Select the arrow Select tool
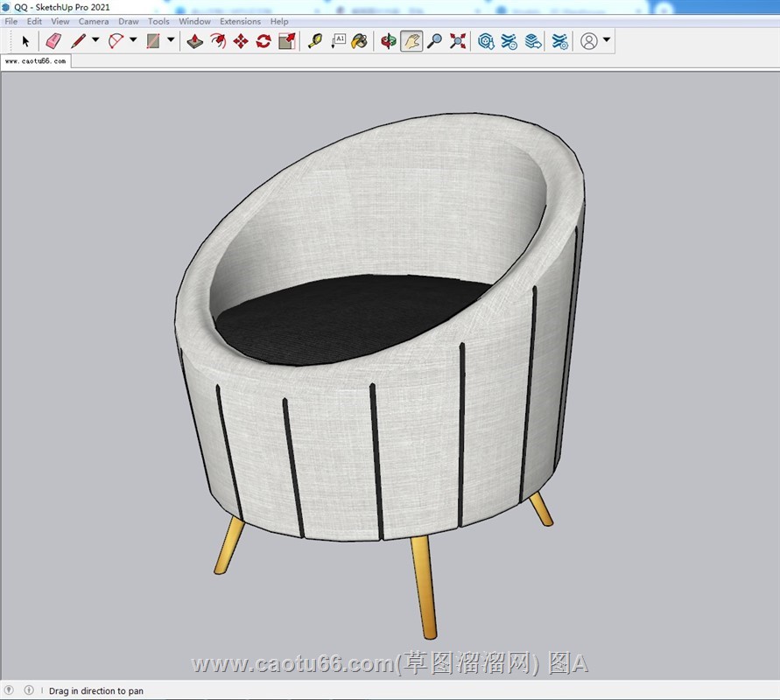Viewport: 780px width, 700px height. (26, 41)
